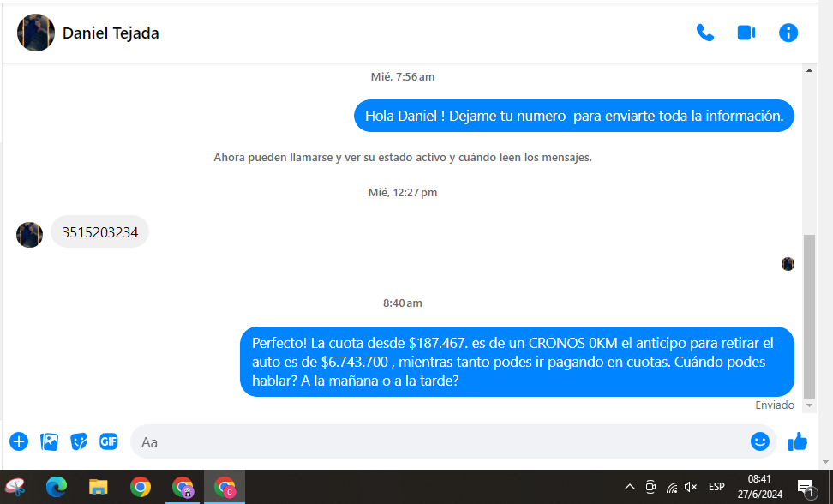This screenshot has height=504, width=833.
Task: Open more actions with the plus icon
Action: [x=19, y=441]
